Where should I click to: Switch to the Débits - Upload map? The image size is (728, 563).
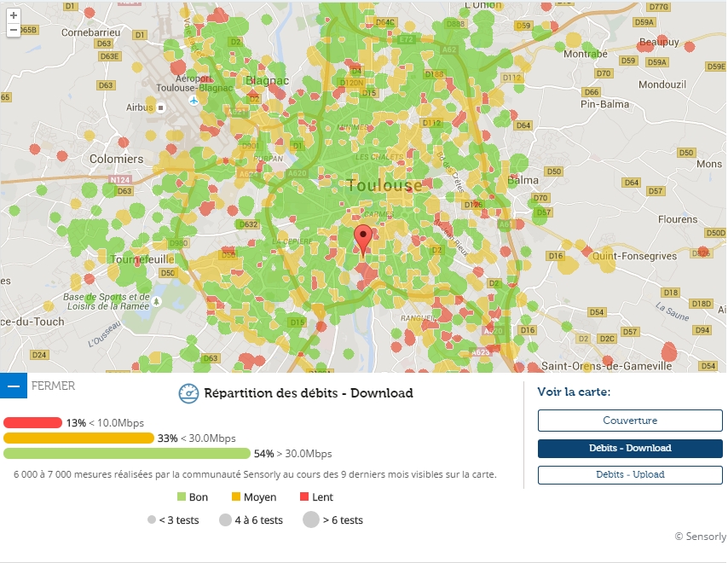(630, 474)
